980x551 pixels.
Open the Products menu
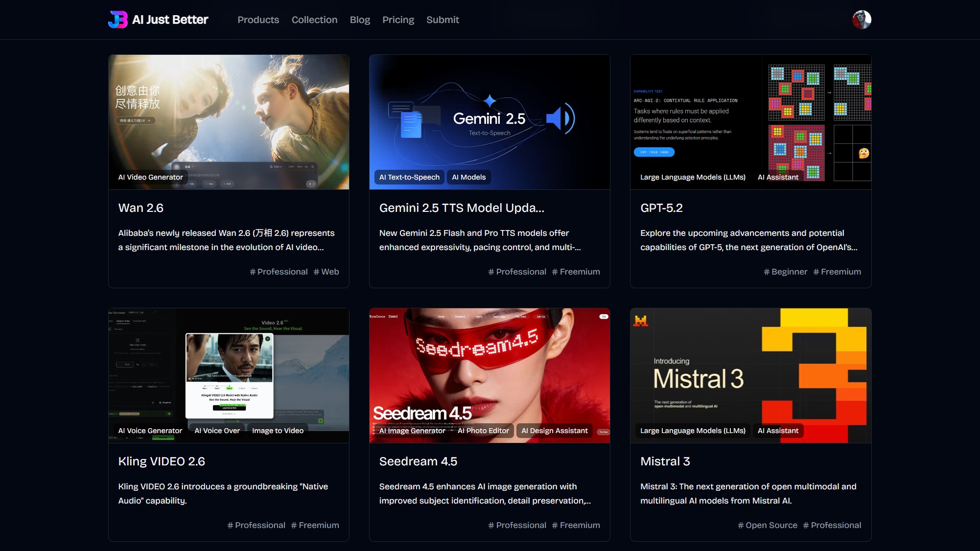coord(258,20)
